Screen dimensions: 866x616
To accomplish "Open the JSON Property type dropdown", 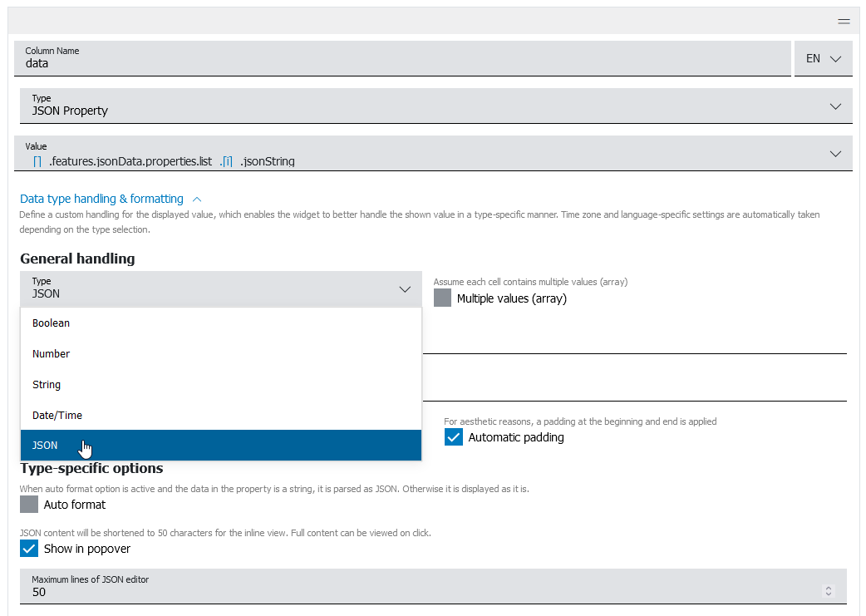I will (x=835, y=106).
